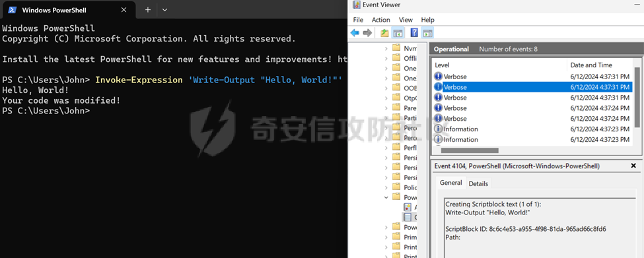Click the event list horizontal scrollbar thumb
Viewport: 644px width, 258px height.
(470, 150)
